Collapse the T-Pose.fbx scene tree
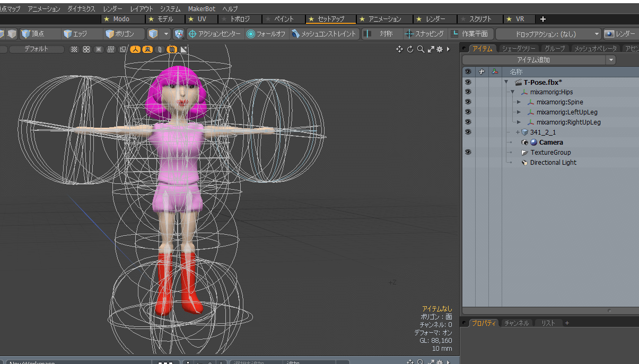639x364 pixels. pyautogui.click(x=506, y=82)
